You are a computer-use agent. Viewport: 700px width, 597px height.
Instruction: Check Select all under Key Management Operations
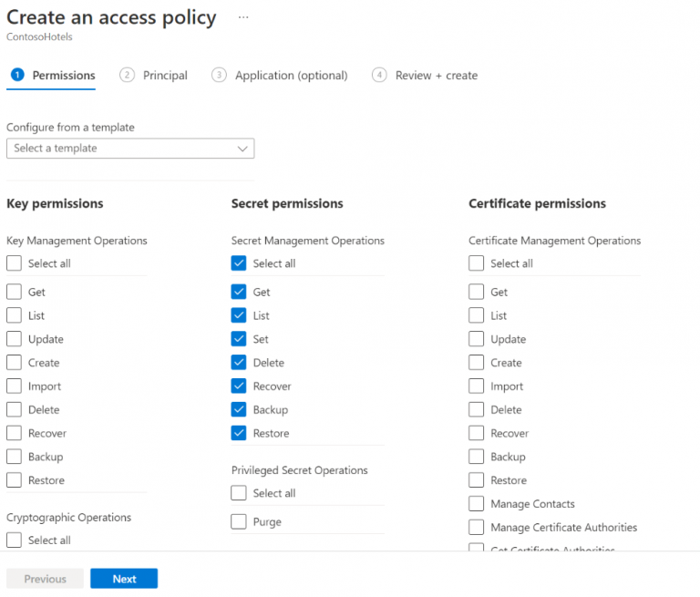click(14, 263)
